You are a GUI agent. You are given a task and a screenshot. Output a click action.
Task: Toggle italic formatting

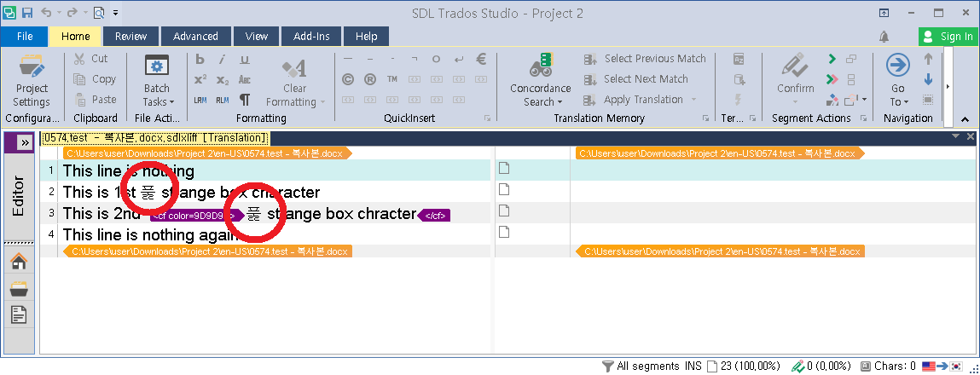point(222,60)
